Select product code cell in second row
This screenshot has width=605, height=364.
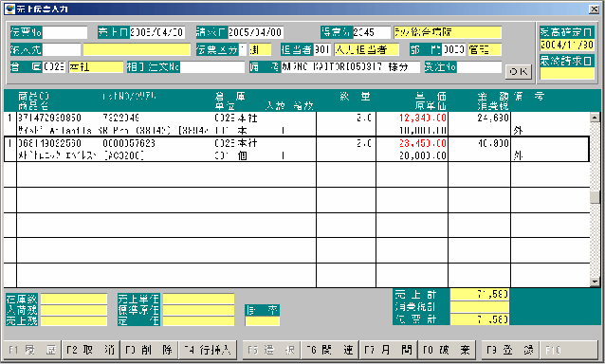49,143
